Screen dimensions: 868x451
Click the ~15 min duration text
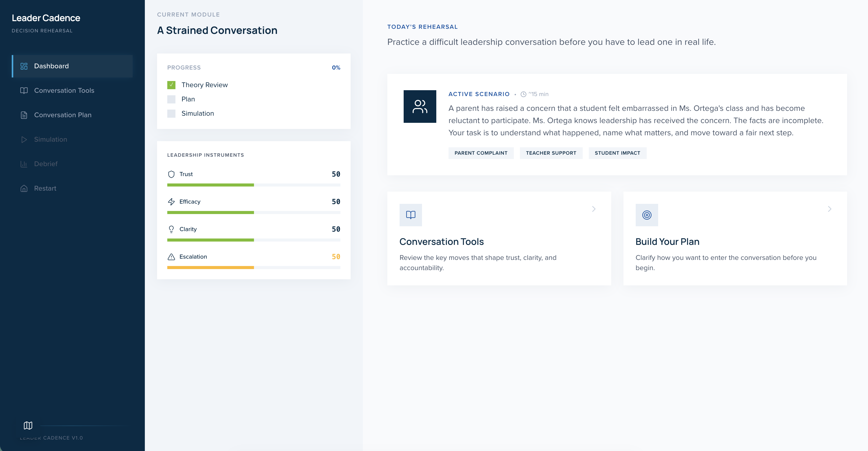click(539, 94)
